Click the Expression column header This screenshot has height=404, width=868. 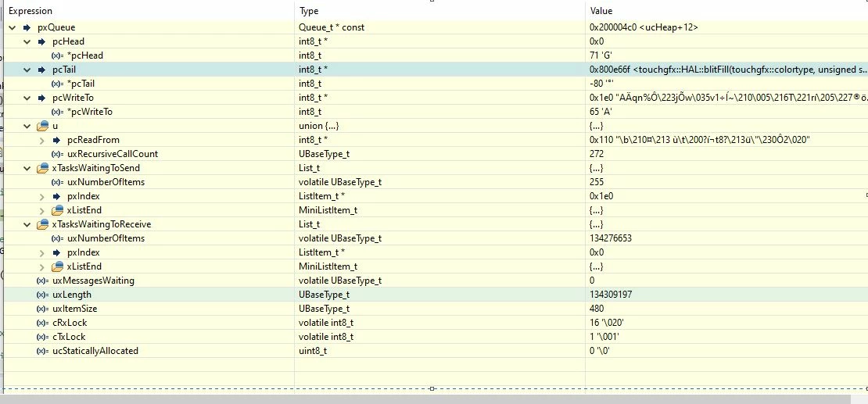pyautogui.click(x=30, y=11)
